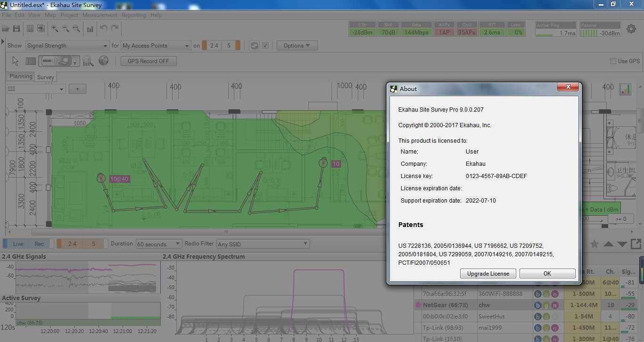Click the plus button to add a map

point(77,89)
